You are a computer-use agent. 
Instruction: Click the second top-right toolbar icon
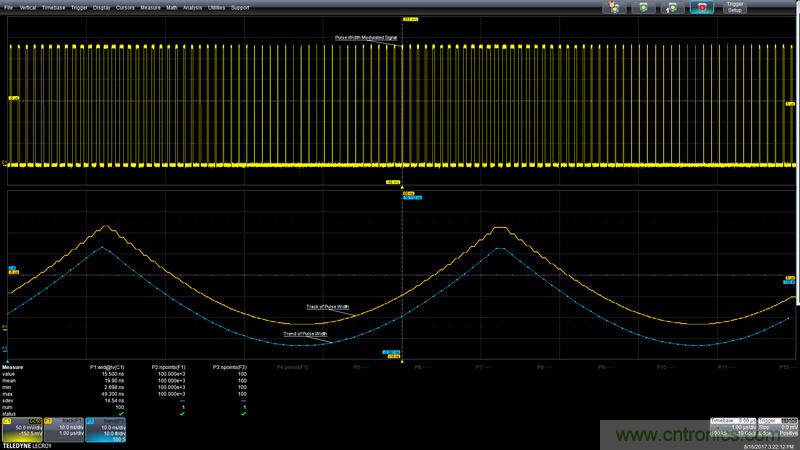coord(643,7)
